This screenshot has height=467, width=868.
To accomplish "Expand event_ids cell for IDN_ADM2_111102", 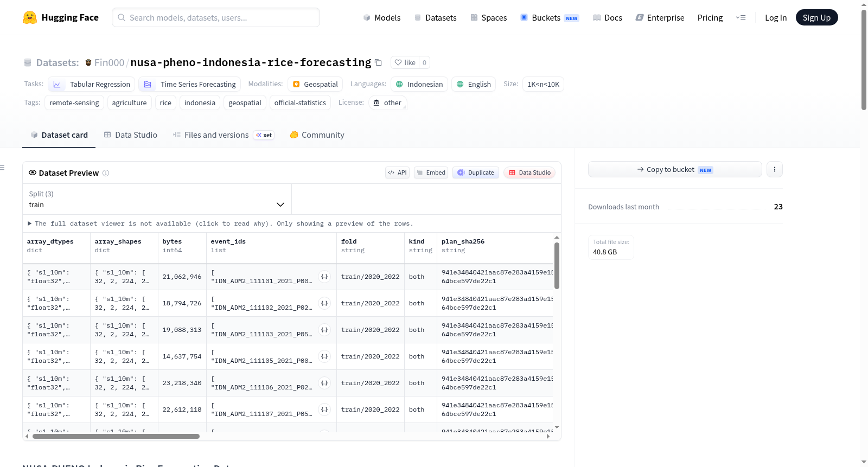I will pyautogui.click(x=324, y=303).
